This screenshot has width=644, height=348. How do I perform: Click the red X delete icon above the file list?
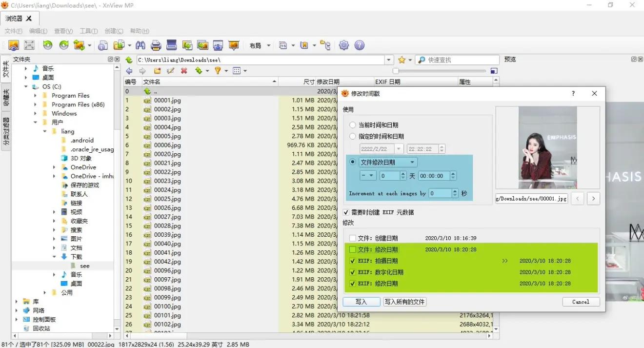[184, 70]
